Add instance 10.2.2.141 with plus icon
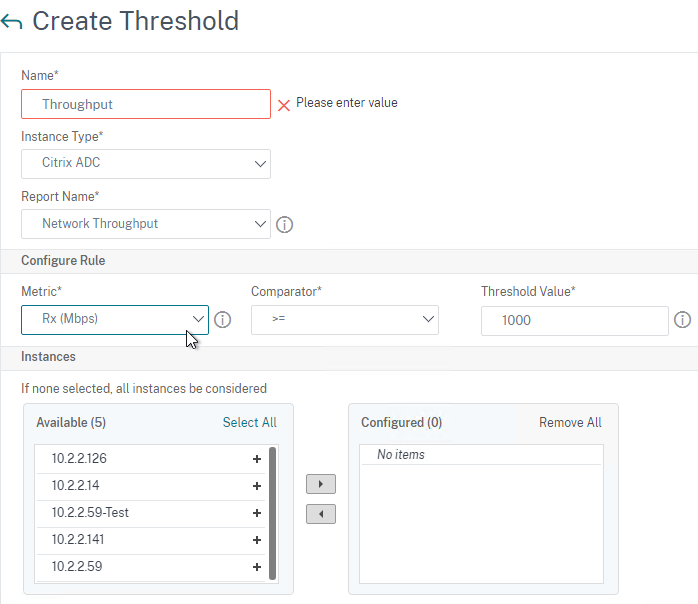 click(x=257, y=540)
